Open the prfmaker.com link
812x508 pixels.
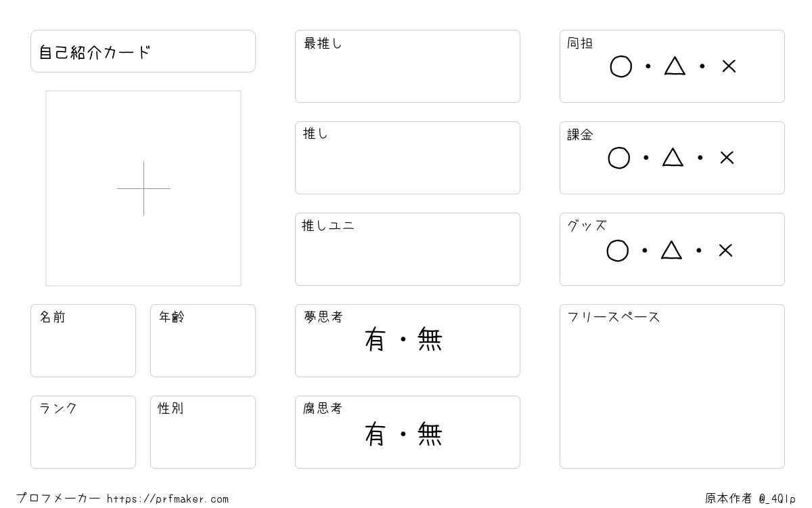click(168, 499)
